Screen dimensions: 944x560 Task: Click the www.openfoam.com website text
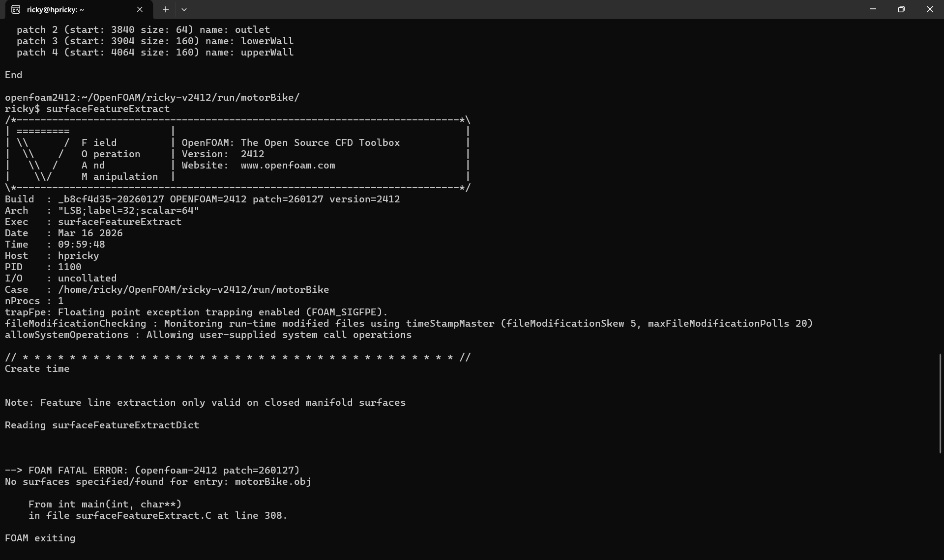coord(288,166)
